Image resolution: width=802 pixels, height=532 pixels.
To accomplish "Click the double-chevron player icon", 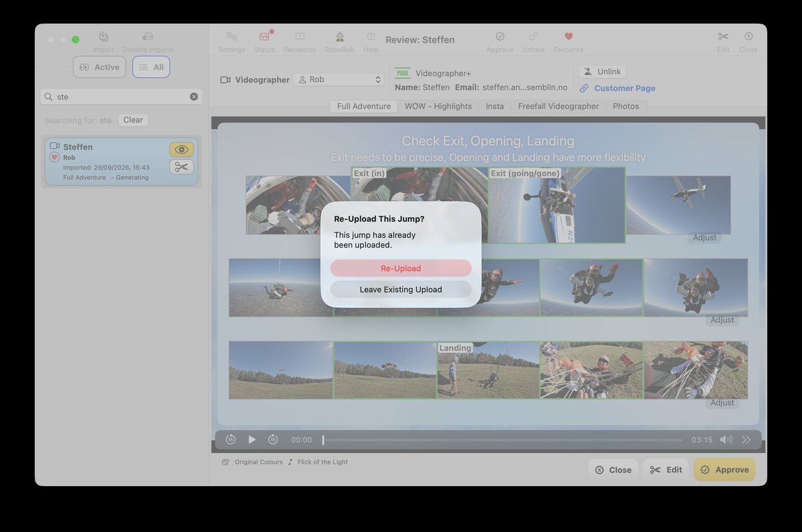I will 746,440.
